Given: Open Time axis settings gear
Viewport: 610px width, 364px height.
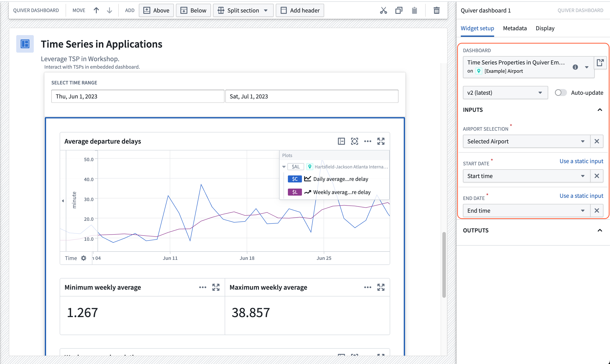Looking at the screenshot, I should tap(84, 258).
